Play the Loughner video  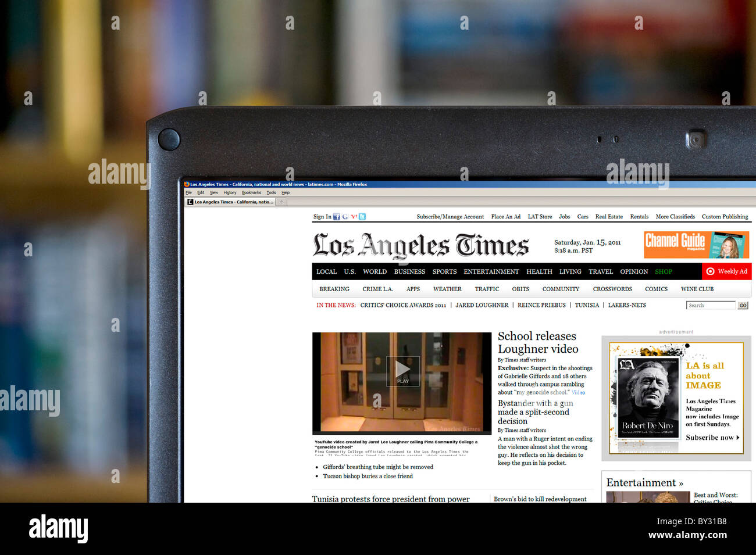pos(403,371)
